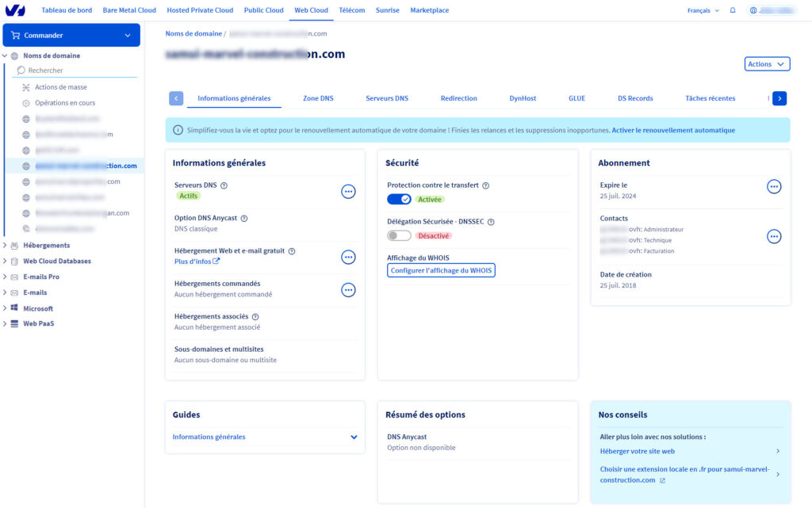Open the Hébergements commandés three-dot menu
The width and height of the screenshot is (812, 508).
pyautogui.click(x=349, y=290)
